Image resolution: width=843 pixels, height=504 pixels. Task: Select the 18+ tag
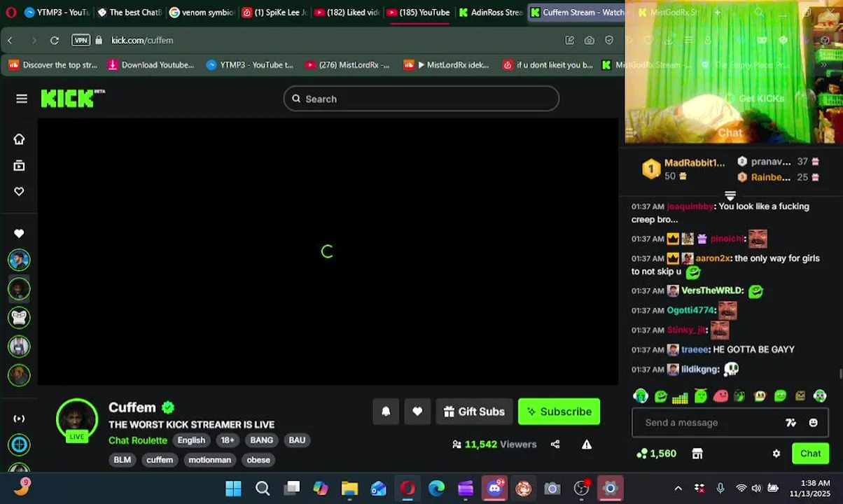(228, 440)
